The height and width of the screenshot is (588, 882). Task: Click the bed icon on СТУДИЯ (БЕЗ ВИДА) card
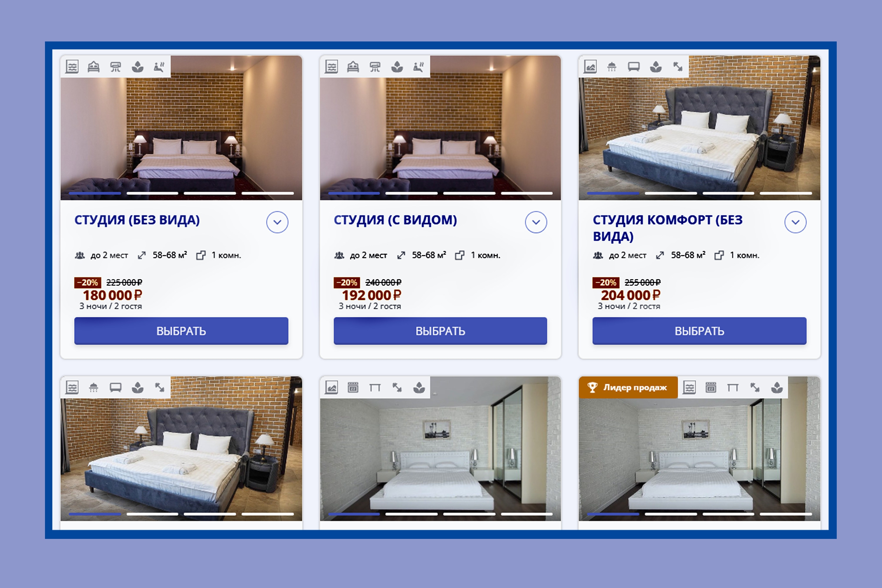(x=94, y=67)
